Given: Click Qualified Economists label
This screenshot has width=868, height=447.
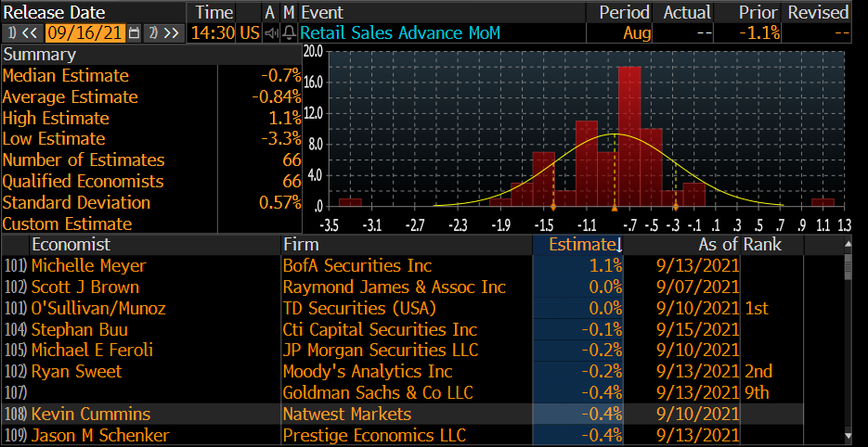Looking at the screenshot, I should (83, 181).
